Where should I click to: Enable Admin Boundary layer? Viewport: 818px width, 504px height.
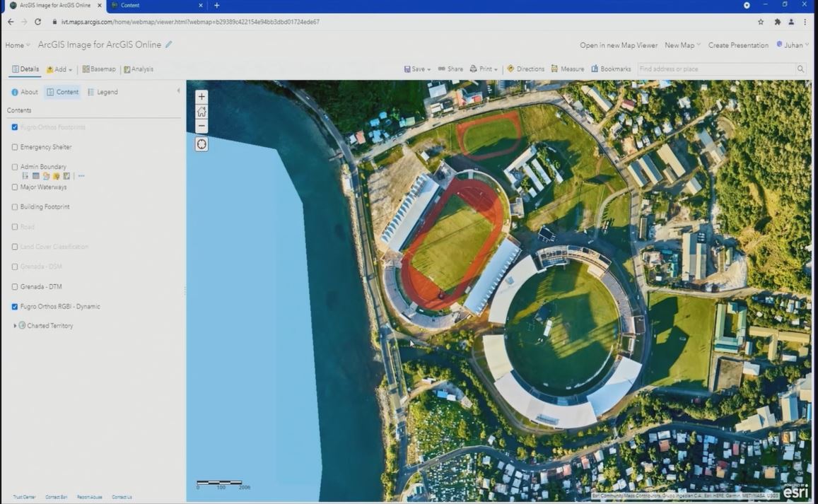(x=15, y=167)
